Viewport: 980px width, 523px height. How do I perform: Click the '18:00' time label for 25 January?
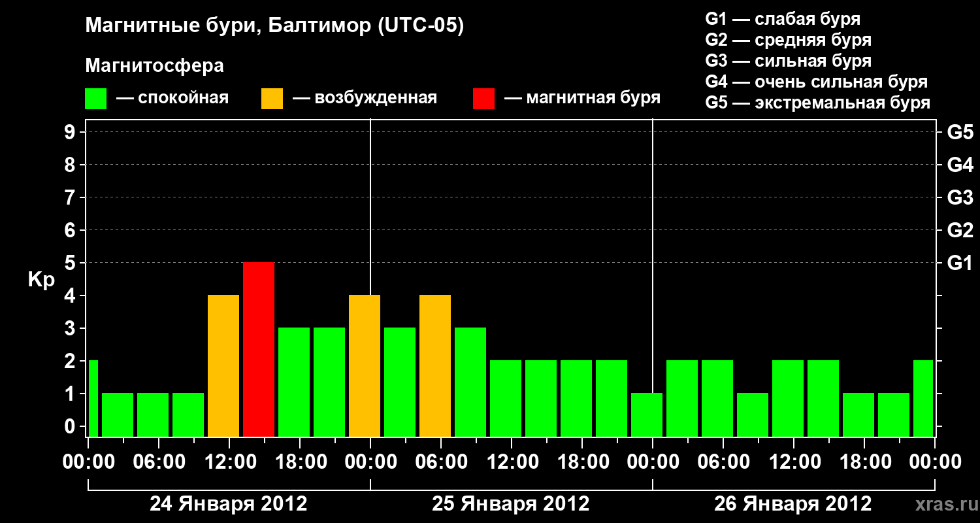pyautogui.click(x=582, y=462)
